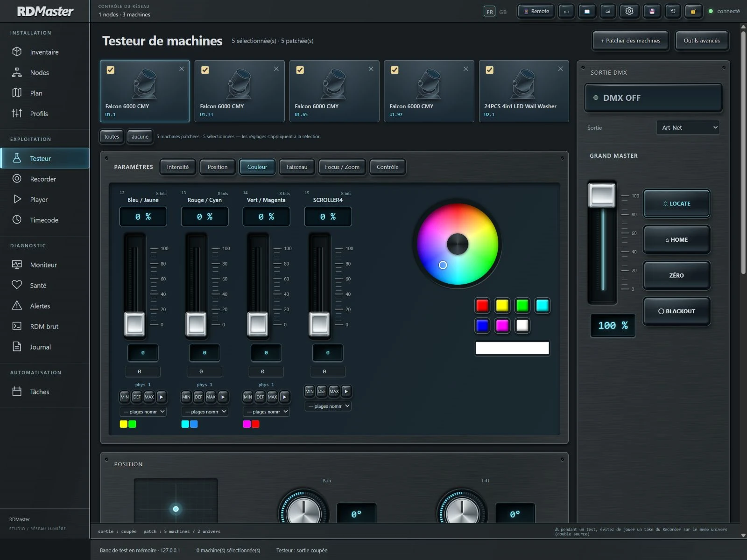Toggle the BLACKOUT button
This screenshot has height=560, width=747.
pos(677,311)
